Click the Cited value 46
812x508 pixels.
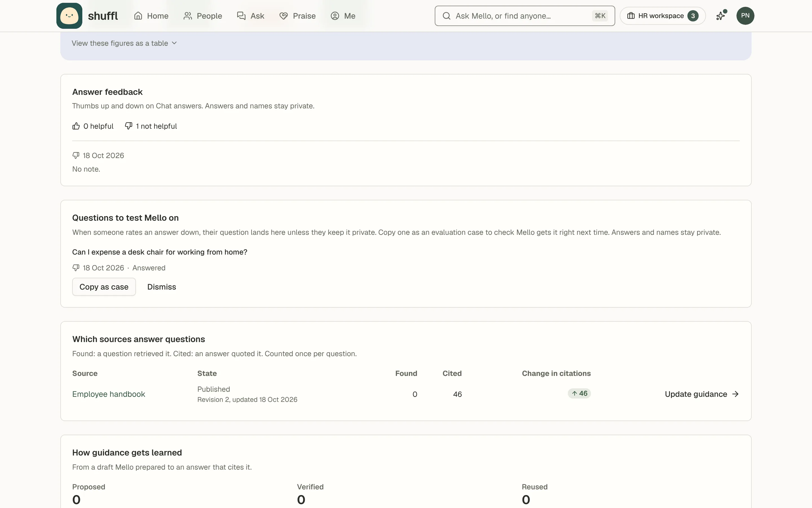pos(457,394)
